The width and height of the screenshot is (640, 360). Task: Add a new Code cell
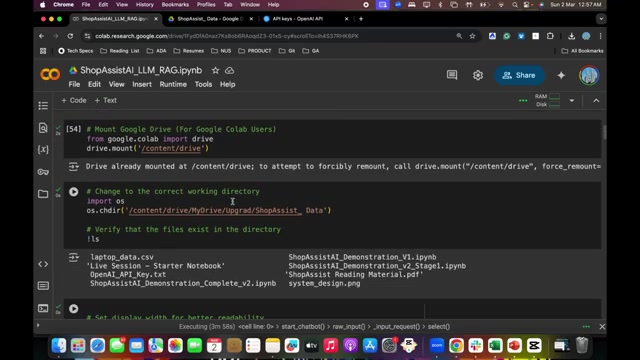[x=73, y=100]
